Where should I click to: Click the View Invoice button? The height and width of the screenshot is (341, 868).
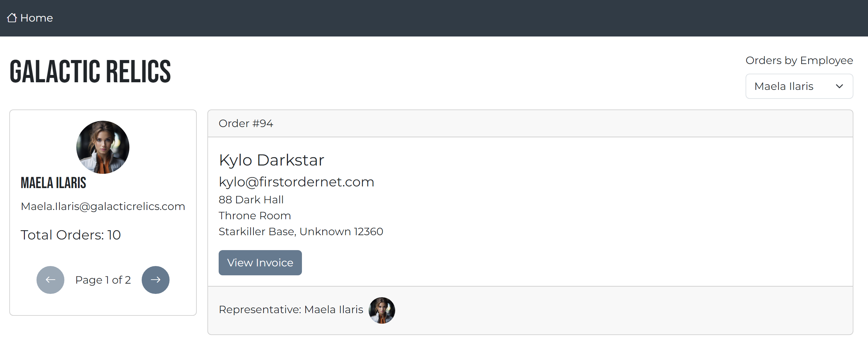(x=260, y=262)
